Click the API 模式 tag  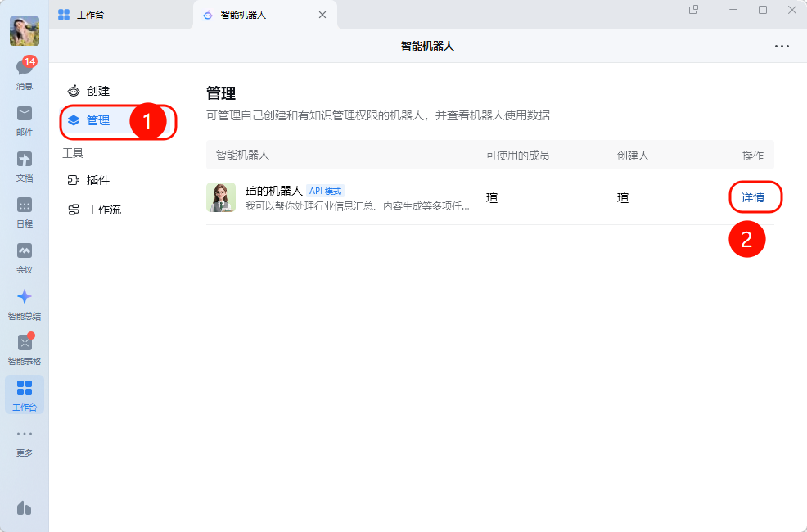325,191
